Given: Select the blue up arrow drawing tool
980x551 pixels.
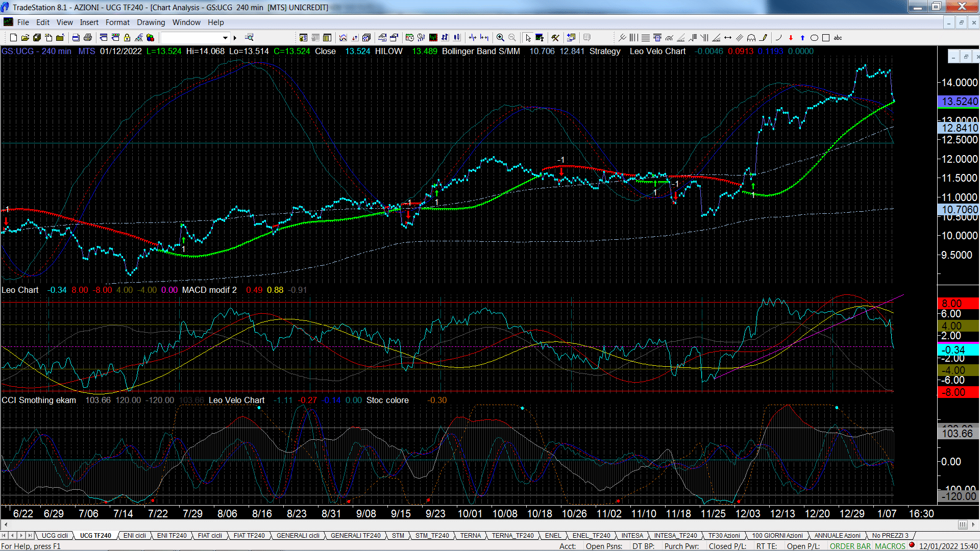Looking at the screenshot, I should click(x=802, y=37).
